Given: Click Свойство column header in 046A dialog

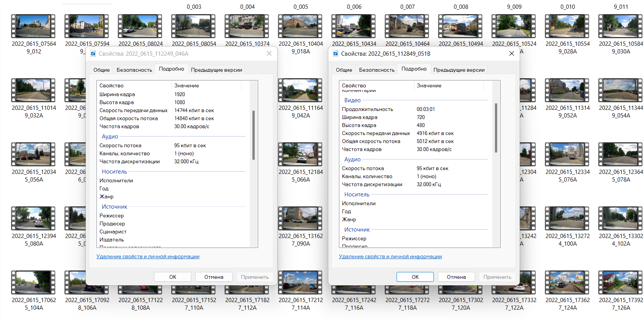Looking at the screenshot, I should (x=133, y=86).
